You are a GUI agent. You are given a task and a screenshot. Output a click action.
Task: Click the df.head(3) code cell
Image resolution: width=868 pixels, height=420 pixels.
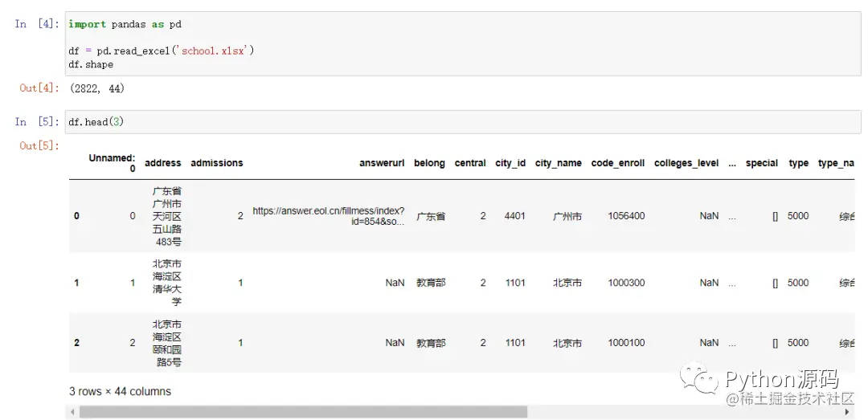(462, 122)
